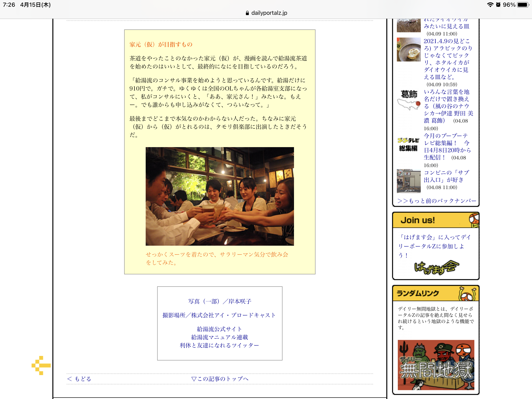
Task: Tap the alarm clock status icon
Action: pos(498,5)
